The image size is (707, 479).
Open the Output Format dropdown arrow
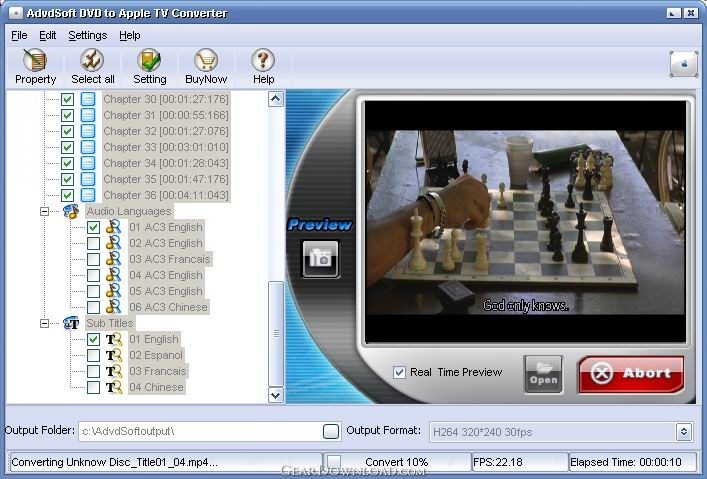[684, 432]
